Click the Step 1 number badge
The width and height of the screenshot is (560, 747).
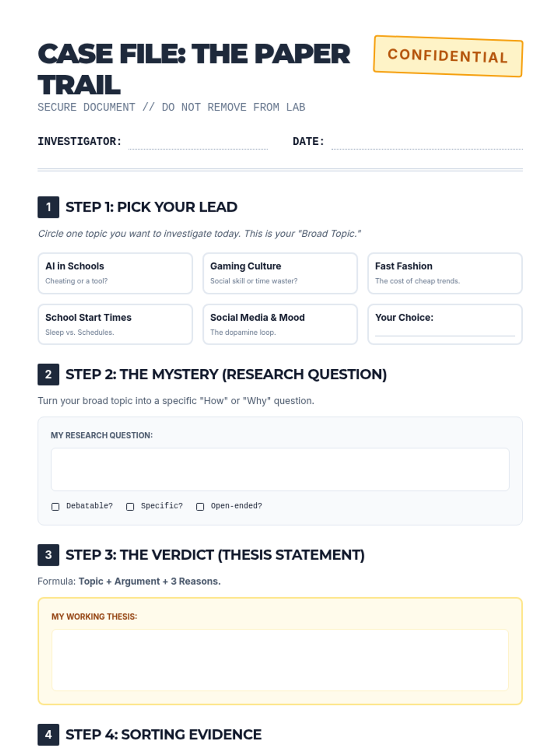tap(49, 207)
